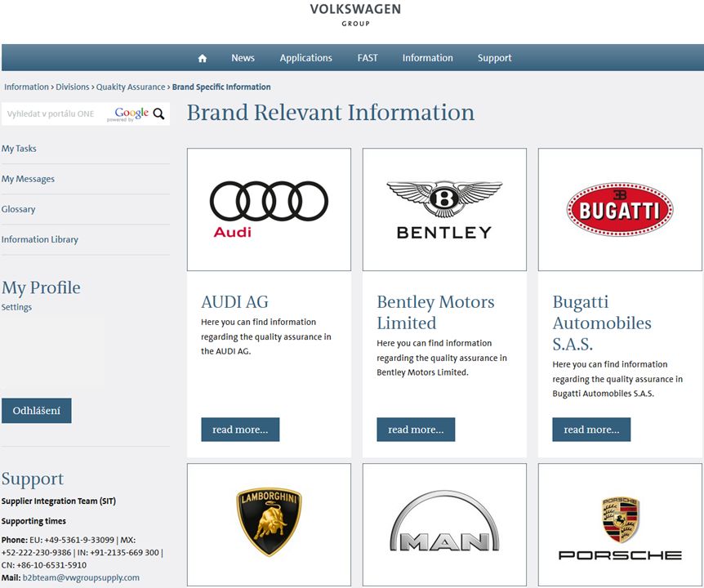
Task: Click the Support heading in sidebar
Action: (x=33, y=479)
